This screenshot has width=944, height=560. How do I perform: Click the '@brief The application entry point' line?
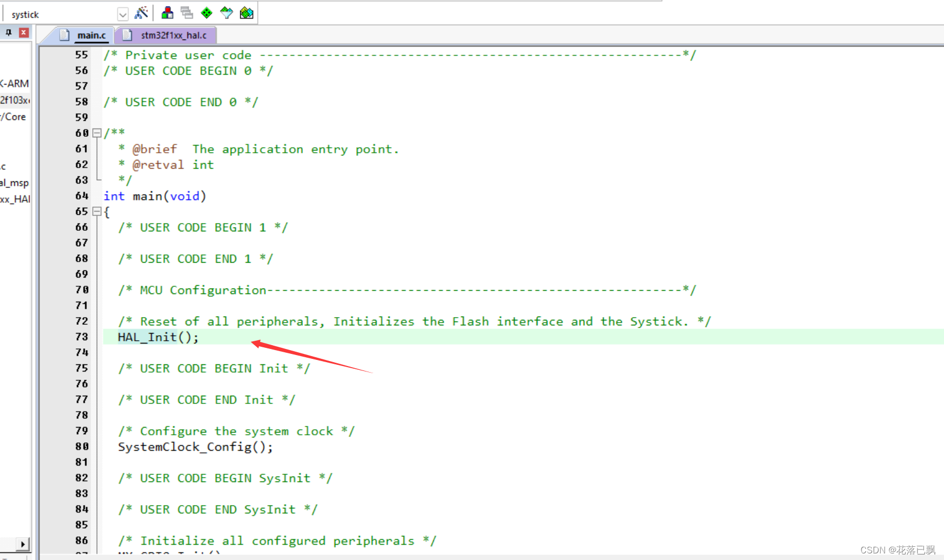(x=258, y=149)
